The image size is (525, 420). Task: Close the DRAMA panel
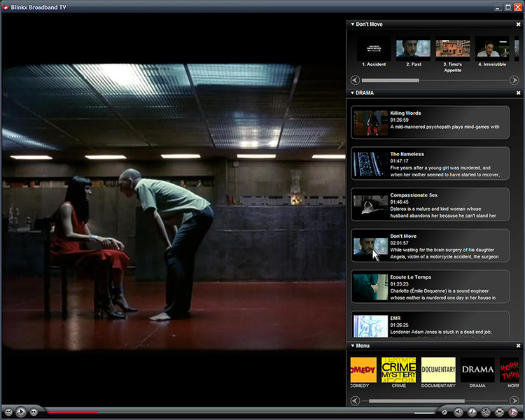(518, 93)
